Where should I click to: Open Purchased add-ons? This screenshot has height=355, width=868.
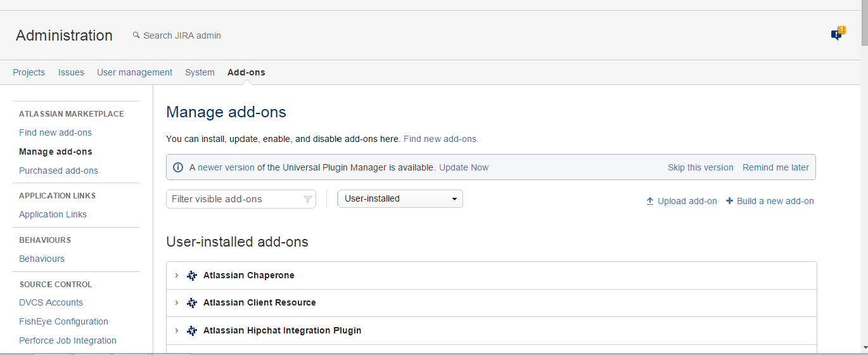(x=58, y=171)
